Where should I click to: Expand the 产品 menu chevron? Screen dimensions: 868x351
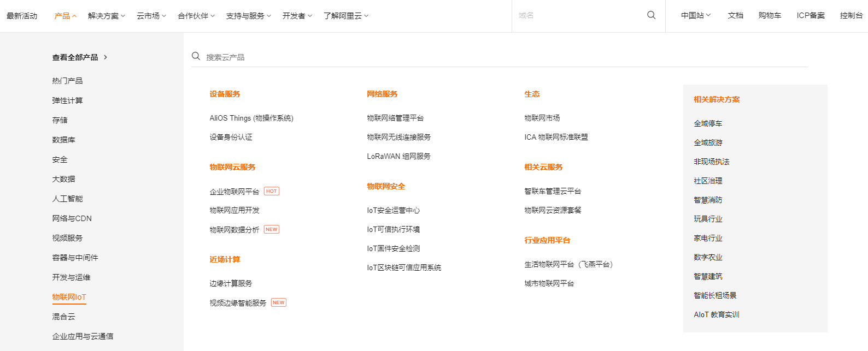coord(74,16)
